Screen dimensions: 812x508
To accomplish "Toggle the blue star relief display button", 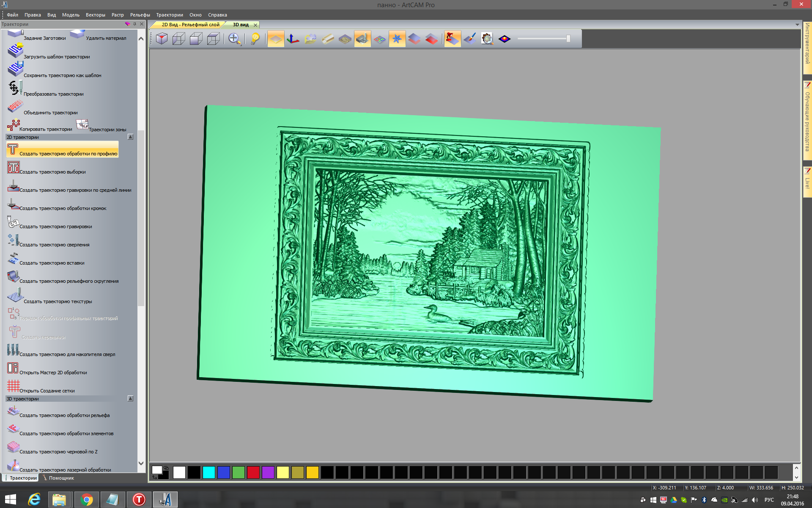I will click(397, 39).
